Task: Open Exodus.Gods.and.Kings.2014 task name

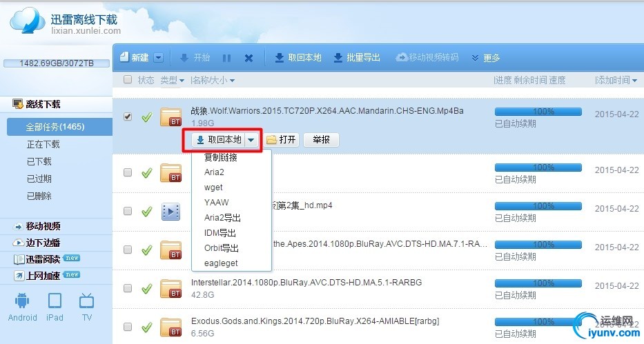Action: click(315, 321)
